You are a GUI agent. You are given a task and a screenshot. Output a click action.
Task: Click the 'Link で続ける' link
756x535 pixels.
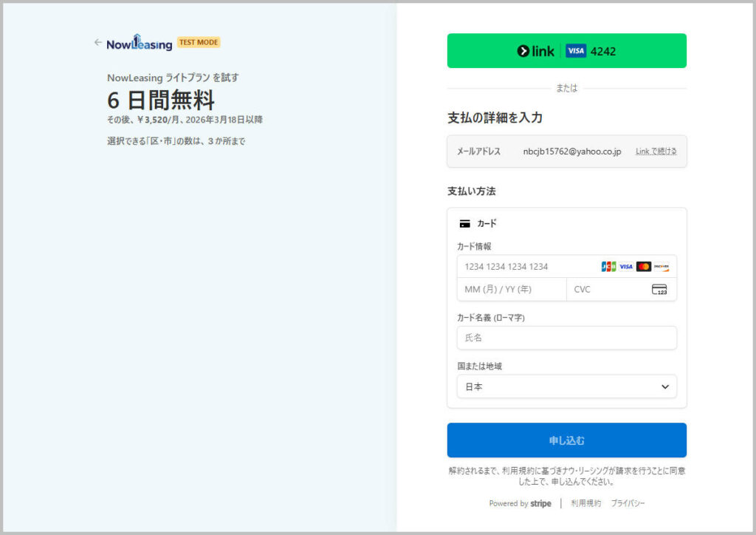[656, 151]
